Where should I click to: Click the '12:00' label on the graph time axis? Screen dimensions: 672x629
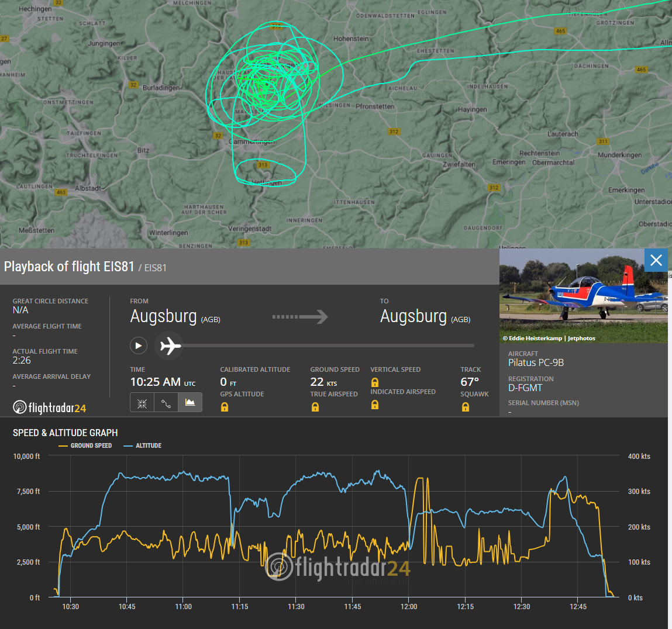click(x=409, y=607)
